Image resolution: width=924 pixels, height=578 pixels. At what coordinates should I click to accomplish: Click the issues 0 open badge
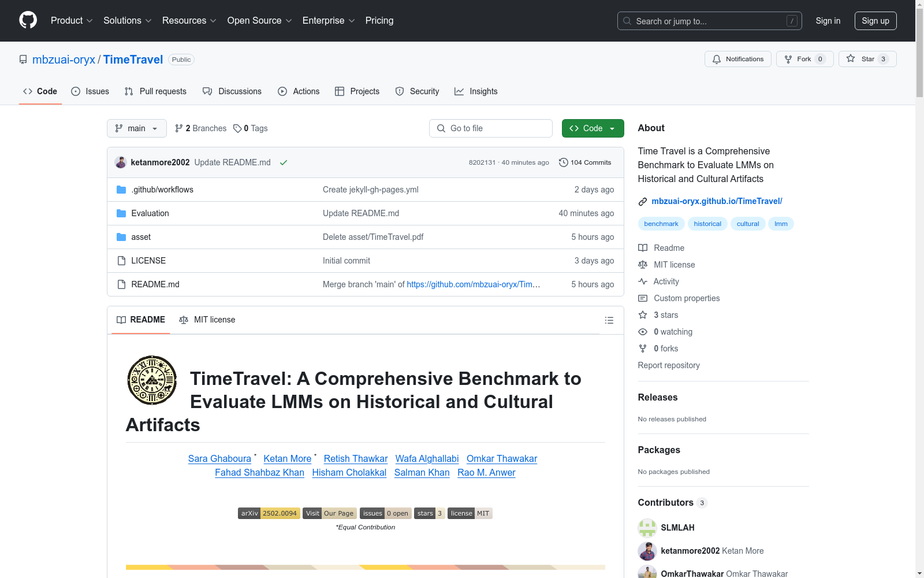coord(386,513)
